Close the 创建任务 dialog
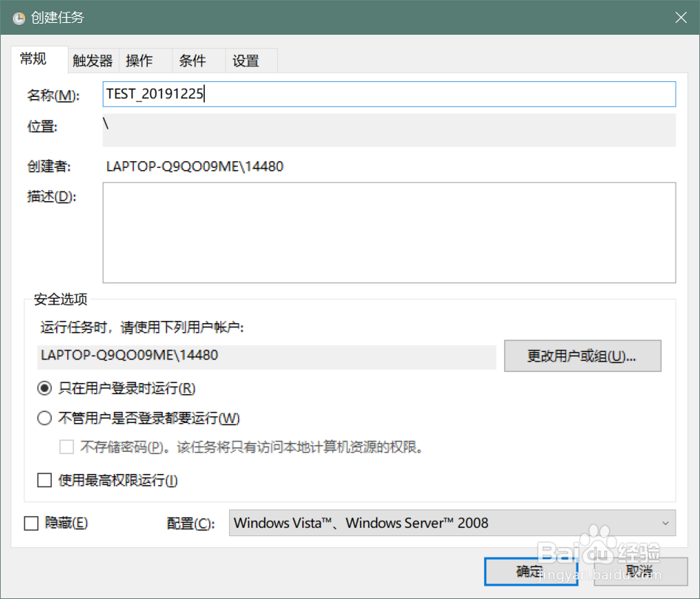This screenshot has width=700, height=599. pos(681,18)
